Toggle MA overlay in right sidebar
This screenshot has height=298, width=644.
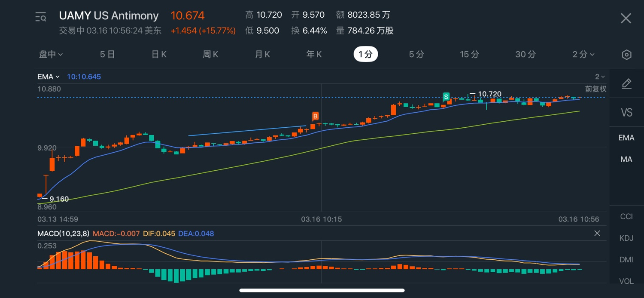pos(626,160)
